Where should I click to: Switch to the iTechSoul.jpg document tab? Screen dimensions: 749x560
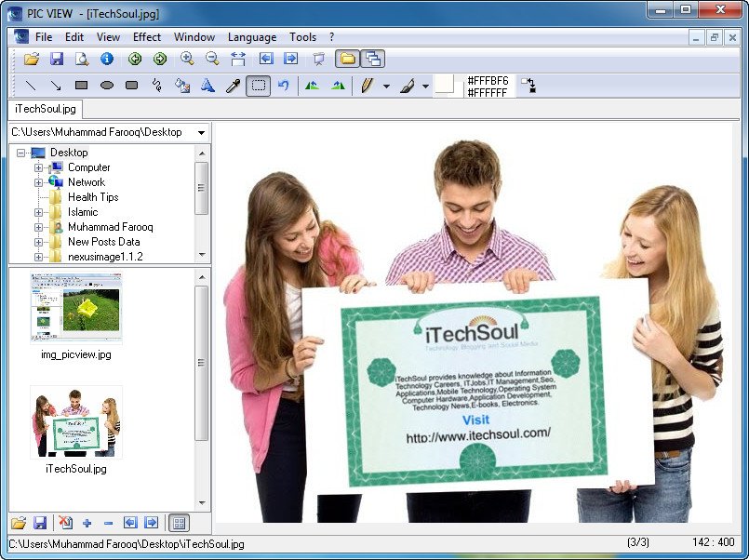tap(46, 109)
